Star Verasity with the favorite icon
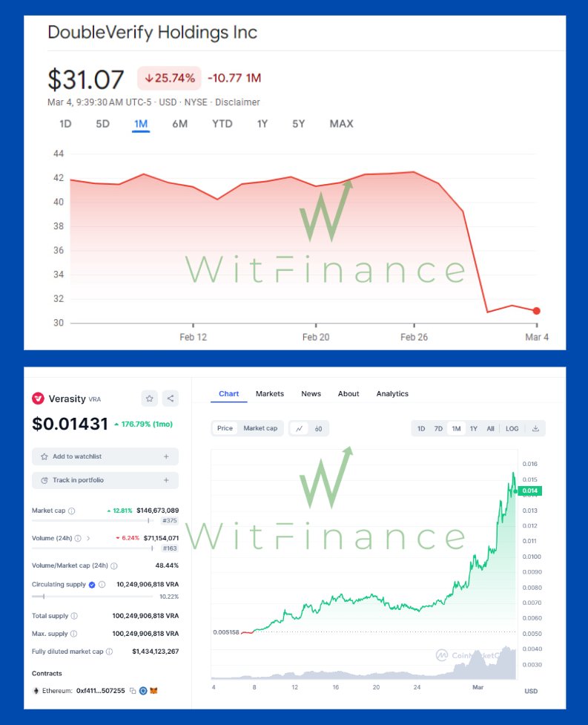 [x=149, y=398]
